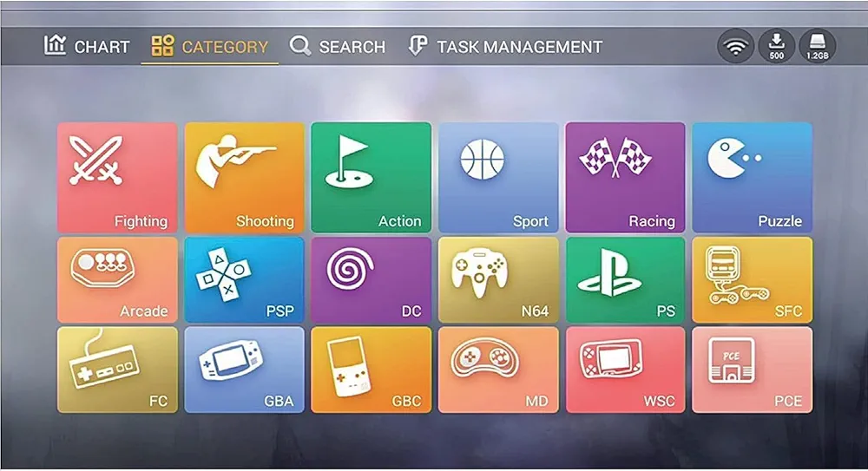Select the Category tab
The image size is (868, 471).
pyautogui.click(x=209, y=47)
